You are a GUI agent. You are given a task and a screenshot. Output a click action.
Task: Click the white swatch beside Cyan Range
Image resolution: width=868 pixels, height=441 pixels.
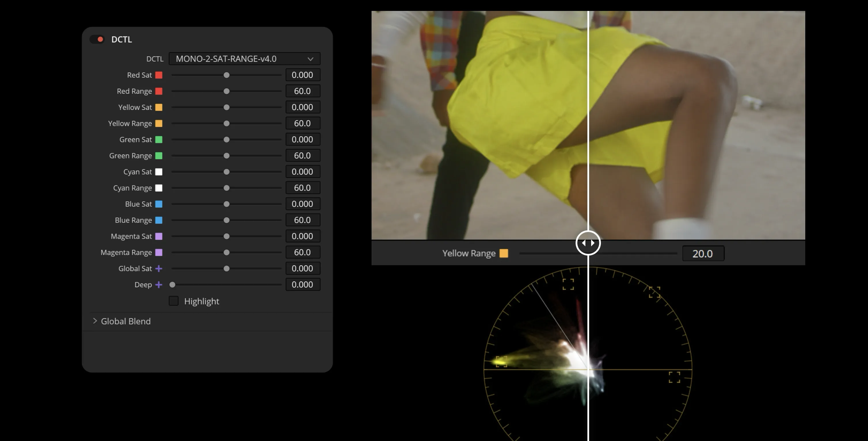tap(159, 188)
